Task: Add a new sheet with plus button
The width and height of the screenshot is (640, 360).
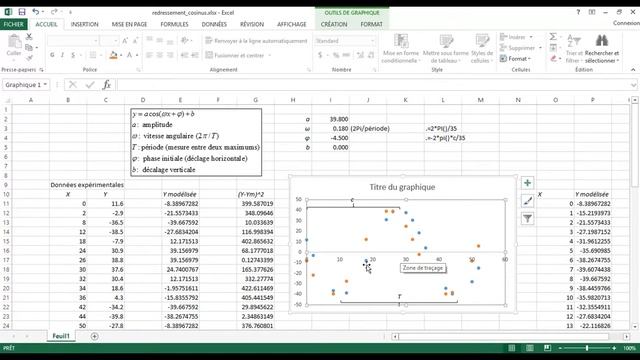Action: (94, 336)
